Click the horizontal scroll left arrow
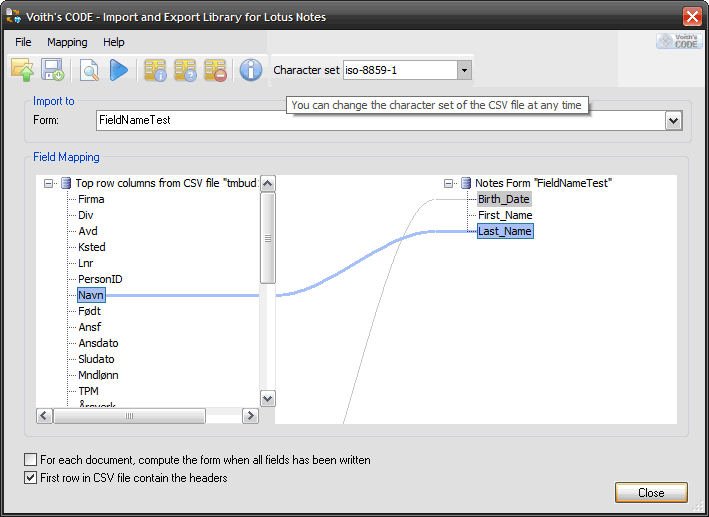 44,416
